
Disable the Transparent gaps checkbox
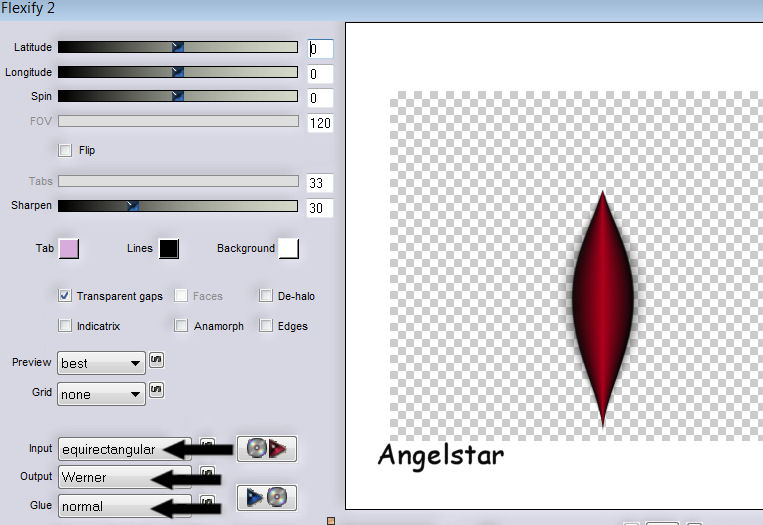pyautogui.click(x=65, y=296)
